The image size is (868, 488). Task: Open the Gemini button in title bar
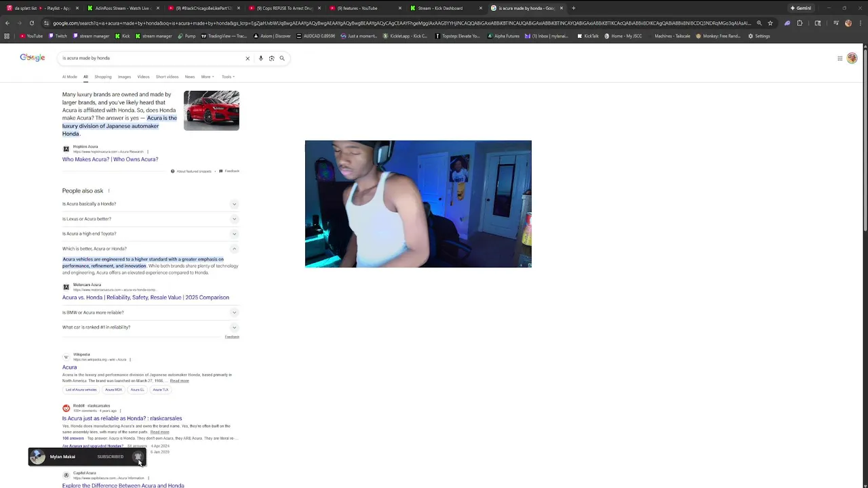(801, 8)
